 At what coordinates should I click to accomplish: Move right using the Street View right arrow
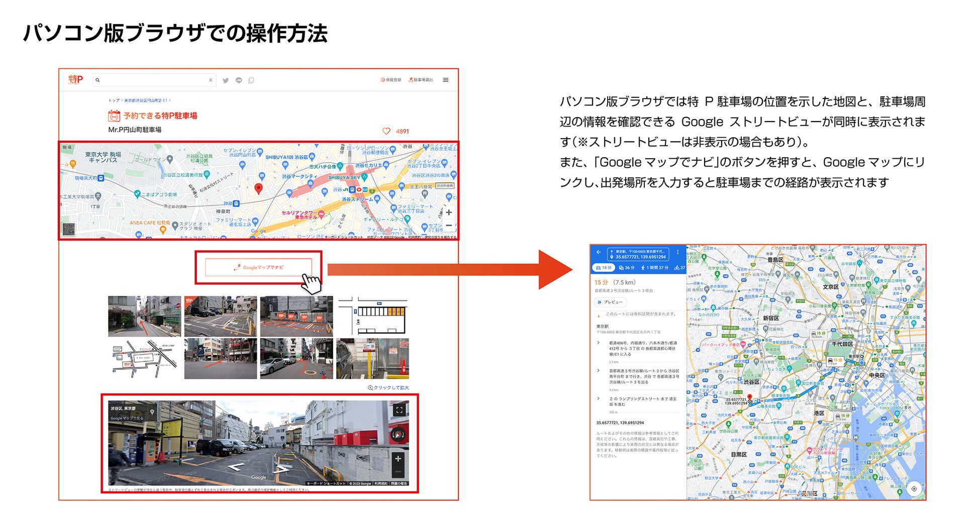(280, 470)
